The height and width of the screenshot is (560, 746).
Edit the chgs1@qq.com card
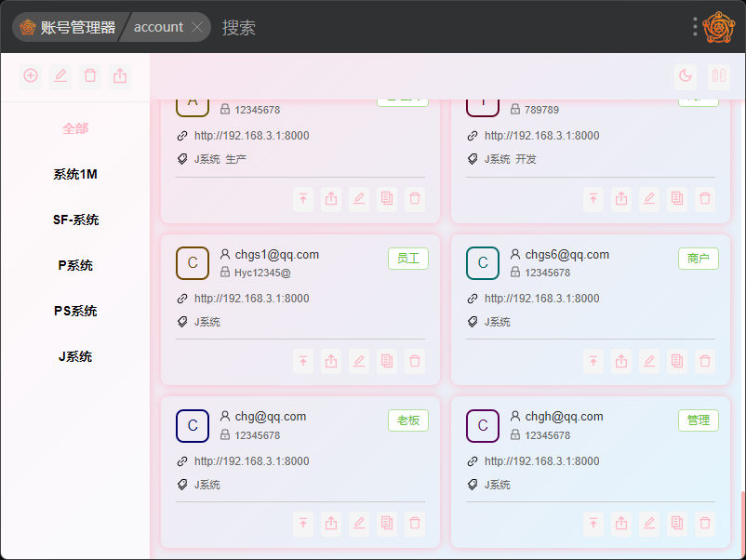coord(359,361)
